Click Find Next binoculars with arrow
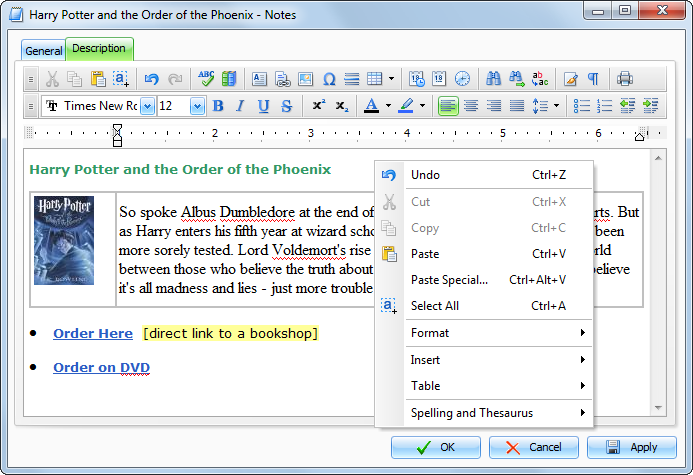This screenshot has height=475, width=693. pyautogui.click(x=517, y=79)
